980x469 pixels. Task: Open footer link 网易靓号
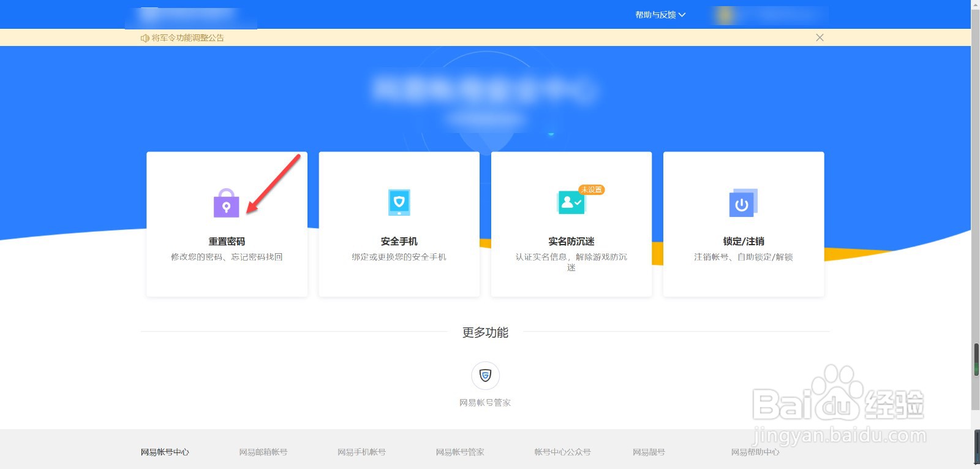coord(649,452)
